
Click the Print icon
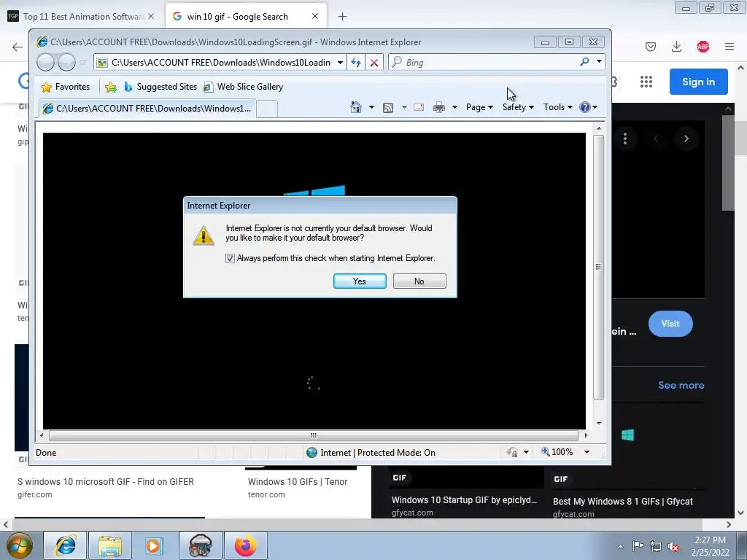[438, 107]
